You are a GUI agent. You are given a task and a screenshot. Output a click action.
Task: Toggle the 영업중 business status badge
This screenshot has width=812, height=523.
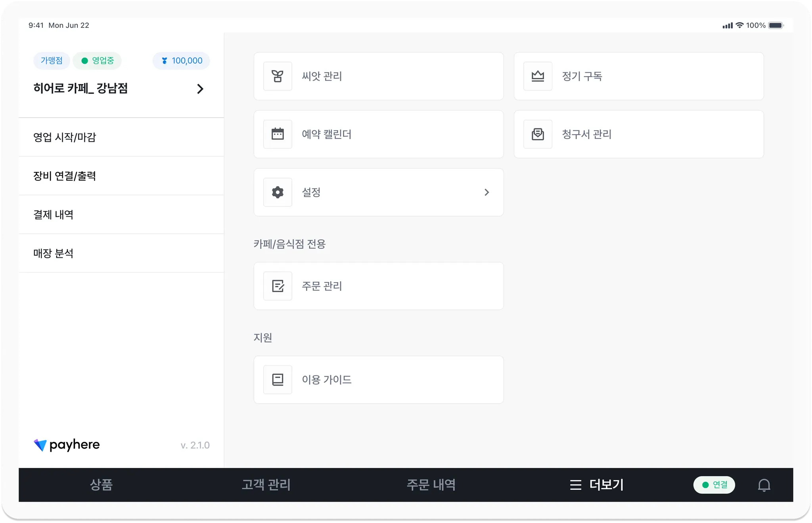point(97,61)
